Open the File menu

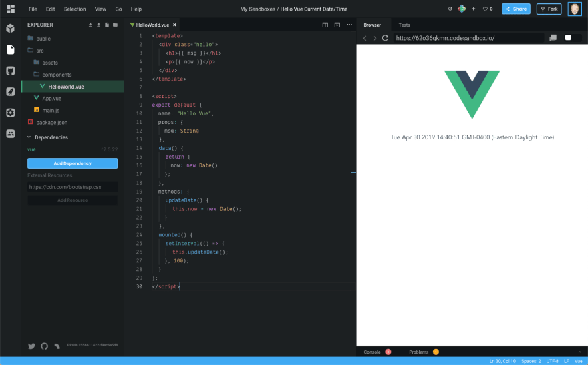pos(33,9)
